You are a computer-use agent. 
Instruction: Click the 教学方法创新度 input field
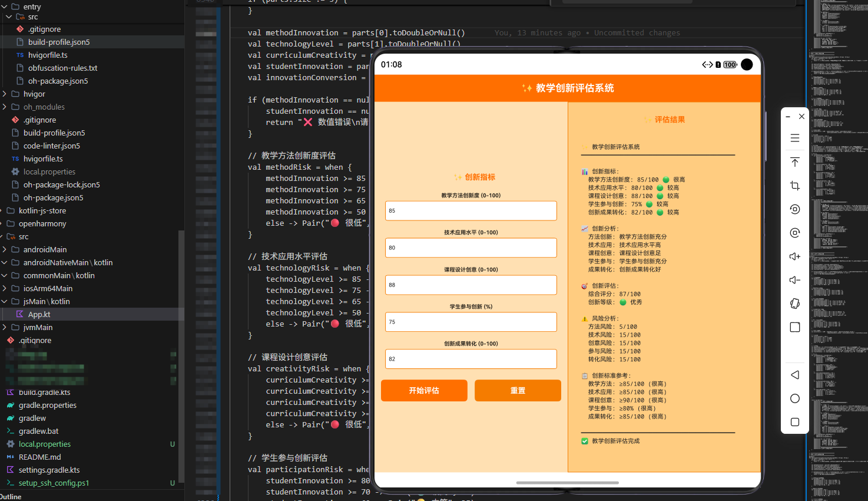[471, 210]
